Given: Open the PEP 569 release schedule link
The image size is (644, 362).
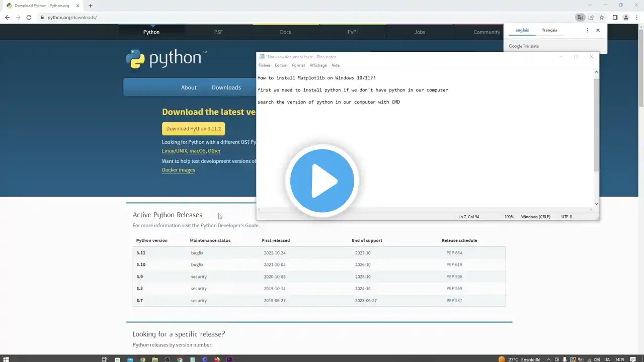Looking at the screenshot, I should click(454, 289).
